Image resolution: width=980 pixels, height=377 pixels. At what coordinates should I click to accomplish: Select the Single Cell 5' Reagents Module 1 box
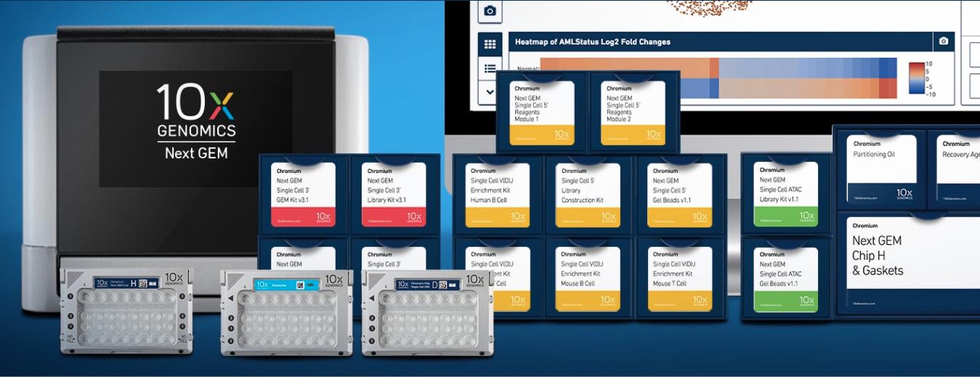541,113
